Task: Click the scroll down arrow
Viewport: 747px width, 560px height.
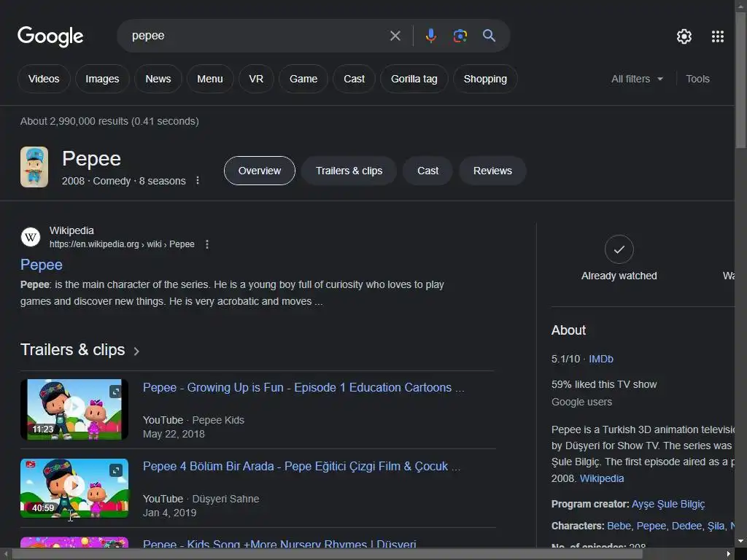Action: (x=741, y=541)
